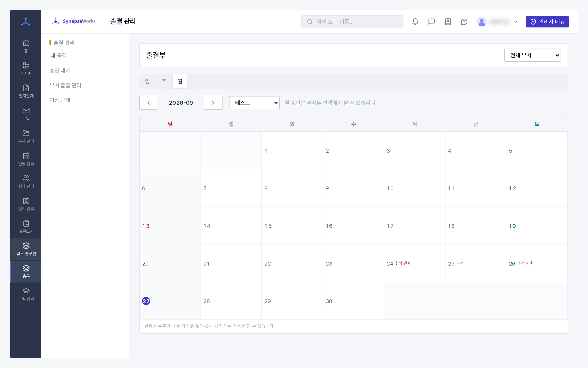The image size is (588, 368).
Task: Click the SynapseWorks header brand link
Action: coord(74,21)
